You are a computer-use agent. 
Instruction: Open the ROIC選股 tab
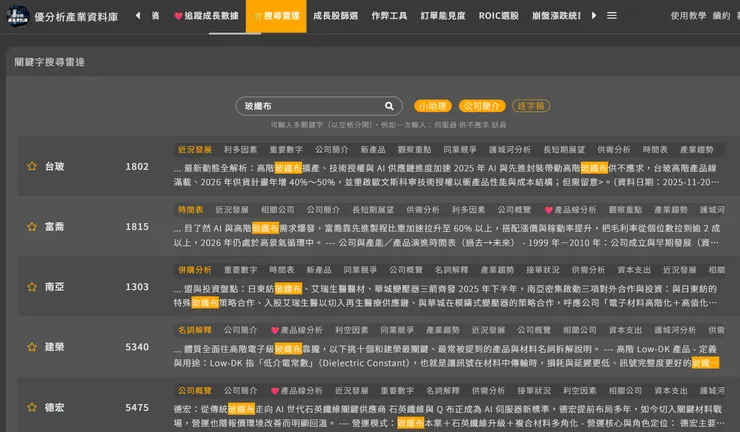[x=498, y=16]
